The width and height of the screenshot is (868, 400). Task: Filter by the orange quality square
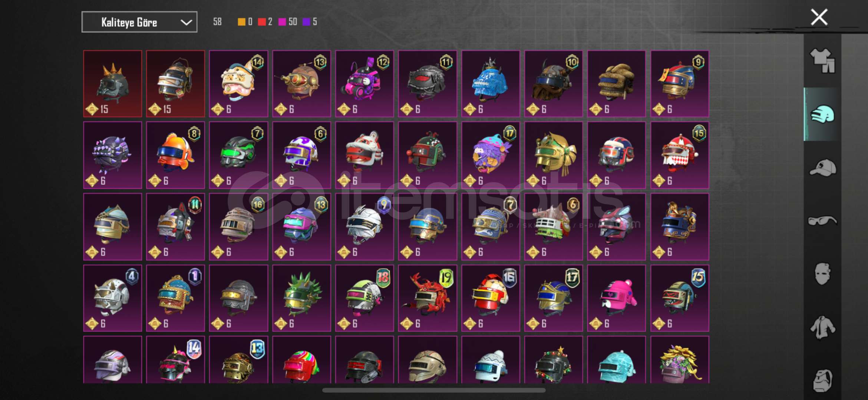click(x=241, y=22)
